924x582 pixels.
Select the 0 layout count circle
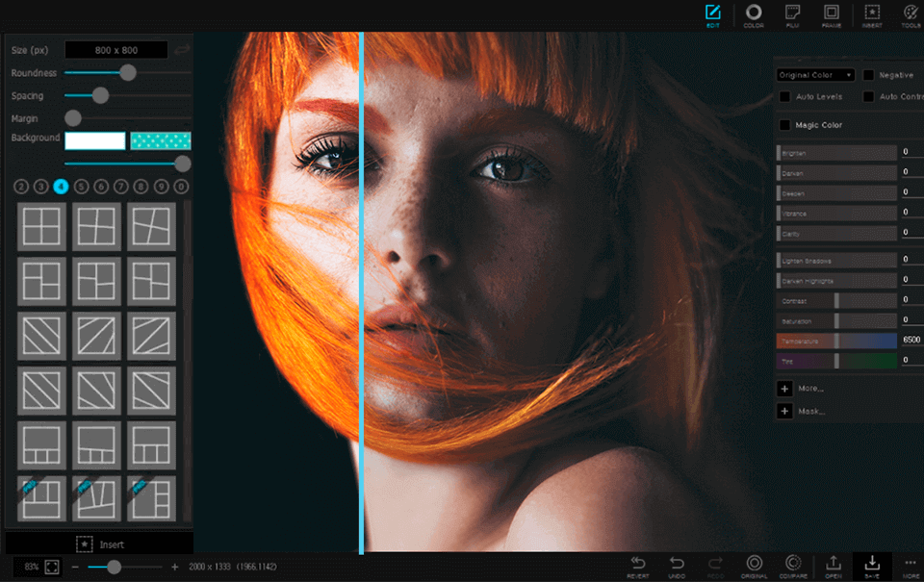pos(181,187)
